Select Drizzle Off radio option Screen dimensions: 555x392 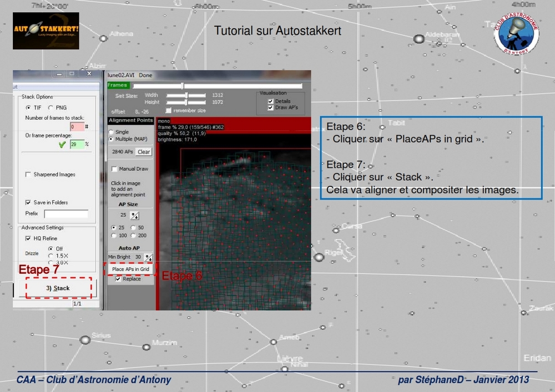tap(51, 248)
